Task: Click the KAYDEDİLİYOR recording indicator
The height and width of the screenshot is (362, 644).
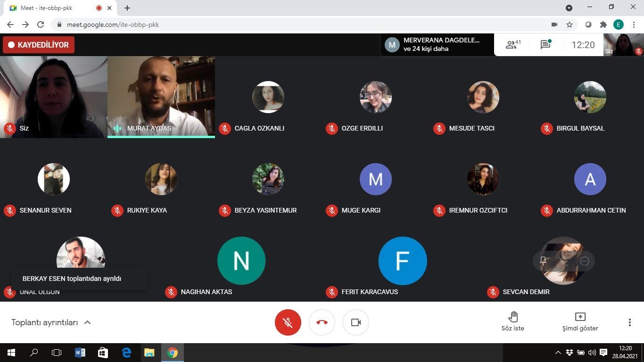Action: (x=39, y=45)
